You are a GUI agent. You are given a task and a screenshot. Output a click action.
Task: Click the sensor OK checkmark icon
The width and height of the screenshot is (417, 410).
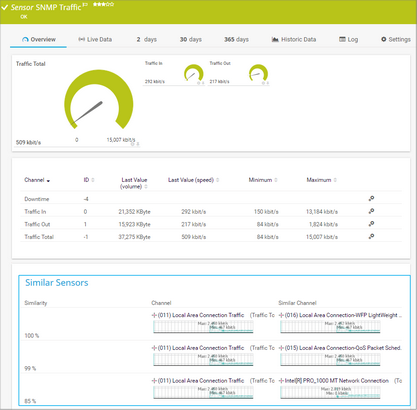[4, 7]
